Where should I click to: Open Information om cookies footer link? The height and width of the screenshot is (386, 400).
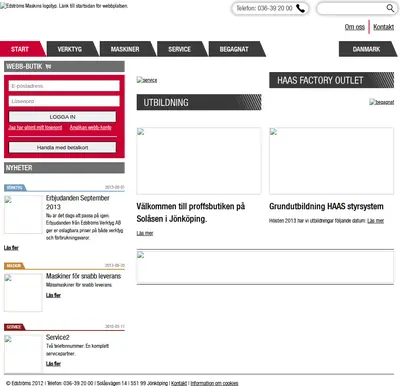coord(214,383)
